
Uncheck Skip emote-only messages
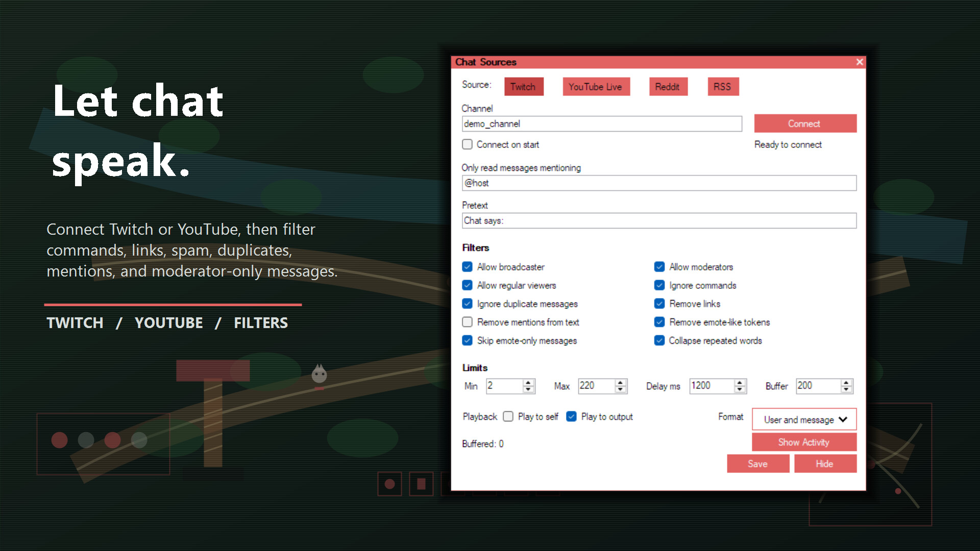(467, 340)
